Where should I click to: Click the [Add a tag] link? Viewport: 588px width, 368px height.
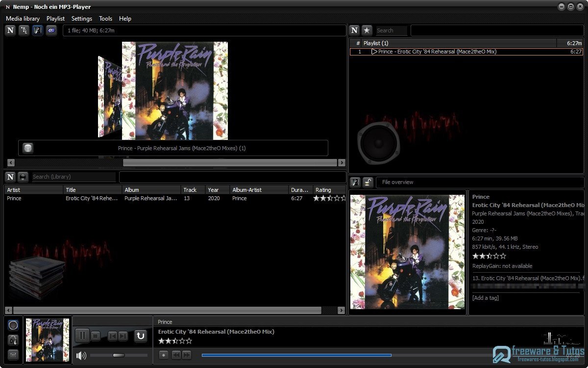click(485, 298)
